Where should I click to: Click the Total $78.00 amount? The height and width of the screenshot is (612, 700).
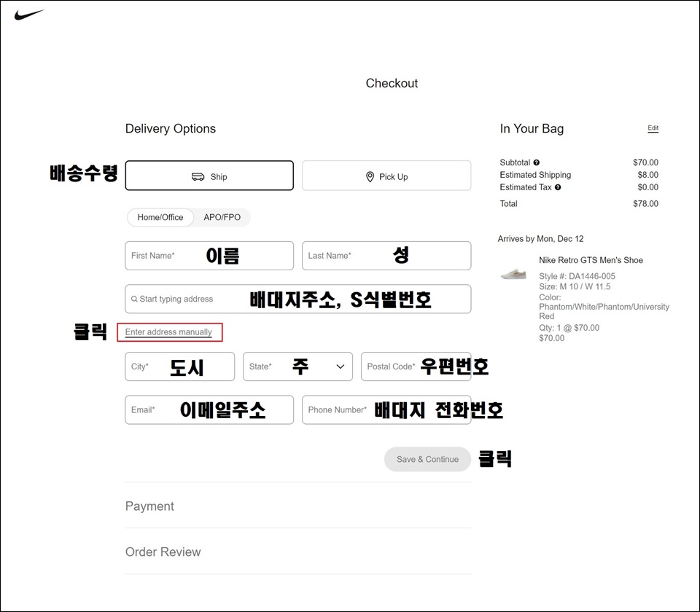(645, 203)
